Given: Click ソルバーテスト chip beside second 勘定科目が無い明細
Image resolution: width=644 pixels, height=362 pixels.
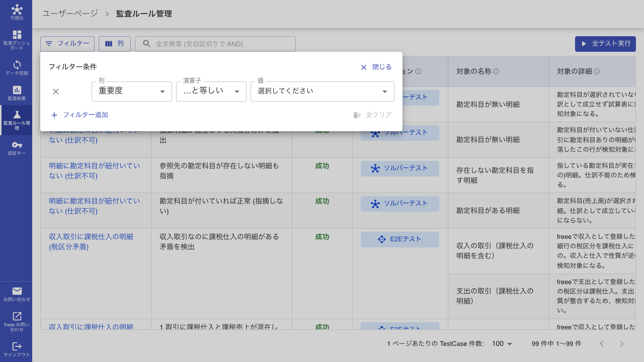Looking at the screenshot, I should [400, 133].
